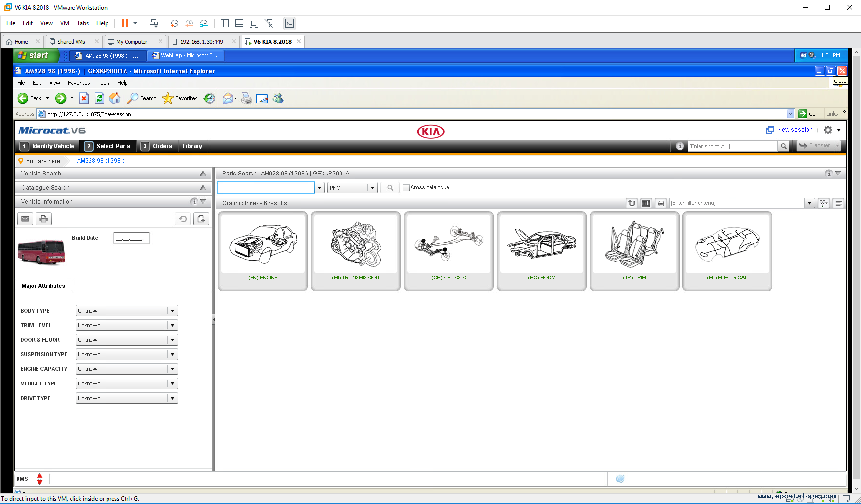Click the IE Refresh button
This screenshot has width=861, height=504.
99,98
